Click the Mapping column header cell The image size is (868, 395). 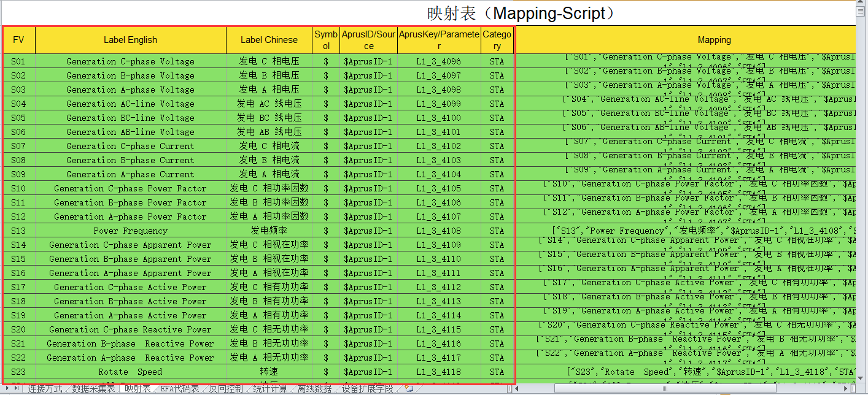pyautogui.click(x=714, y=40)
